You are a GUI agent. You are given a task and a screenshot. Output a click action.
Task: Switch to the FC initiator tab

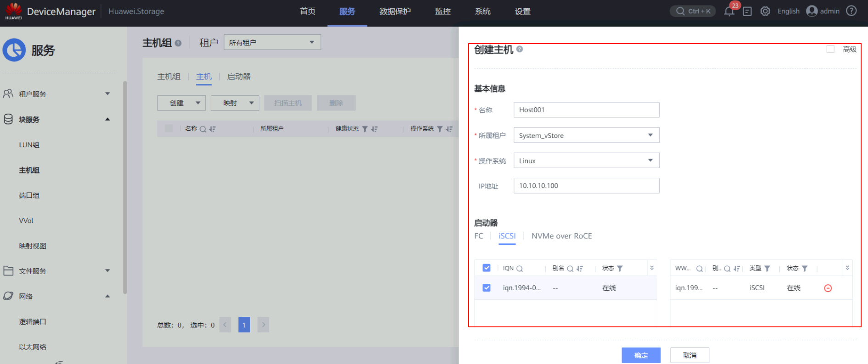click(479, 236)
